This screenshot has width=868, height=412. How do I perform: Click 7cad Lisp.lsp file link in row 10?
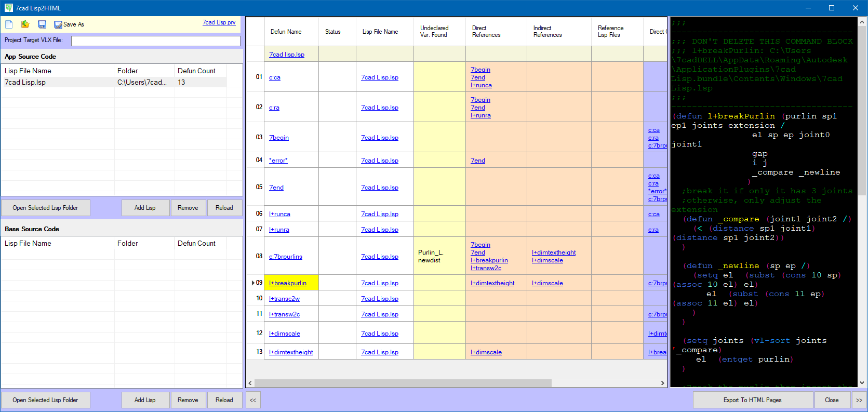point(380,299)
